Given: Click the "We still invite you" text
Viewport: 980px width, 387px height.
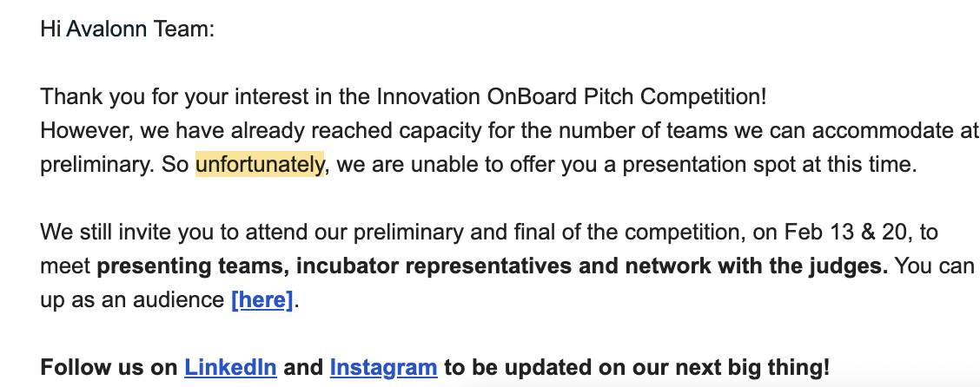Looking at the screenshot, I should click(x=118, y=233).
